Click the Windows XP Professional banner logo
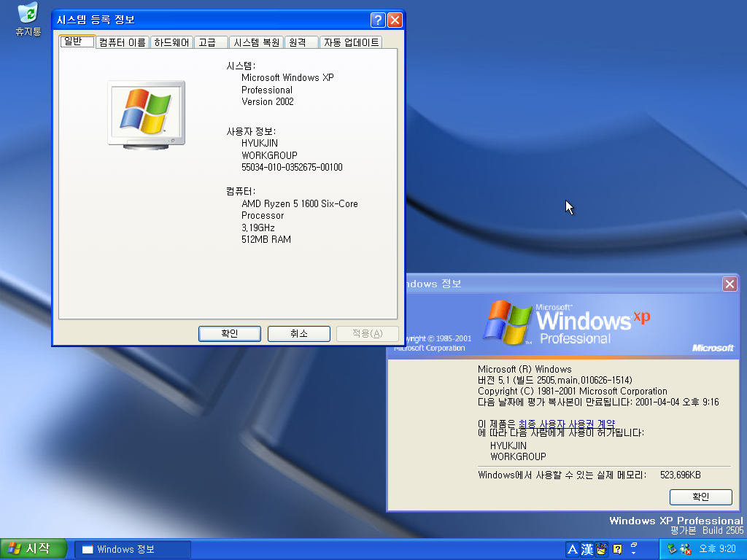747x560 pixels. [567, 323]
